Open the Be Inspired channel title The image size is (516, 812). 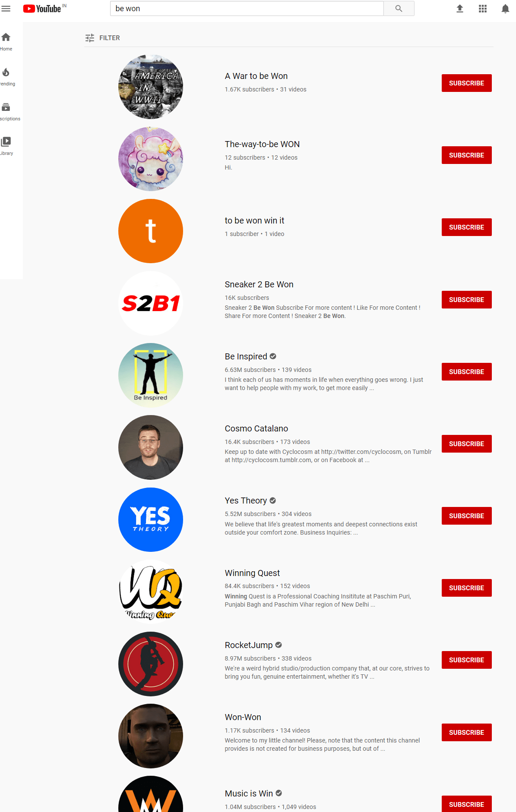[246, 356]
